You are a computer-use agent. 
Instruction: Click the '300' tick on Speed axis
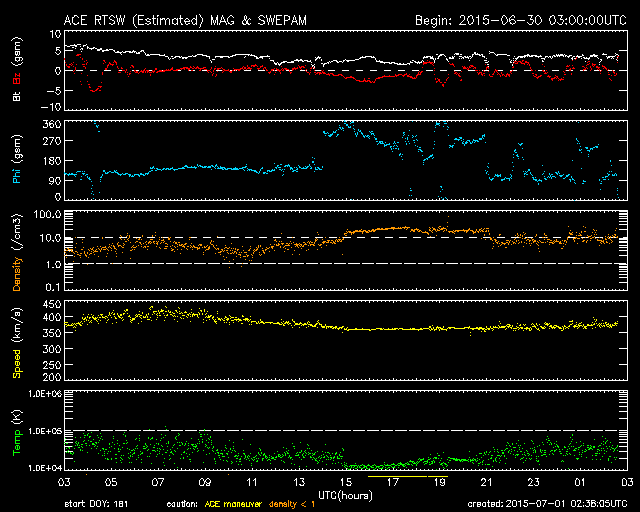pyautogui.click(x=52, y=349)
